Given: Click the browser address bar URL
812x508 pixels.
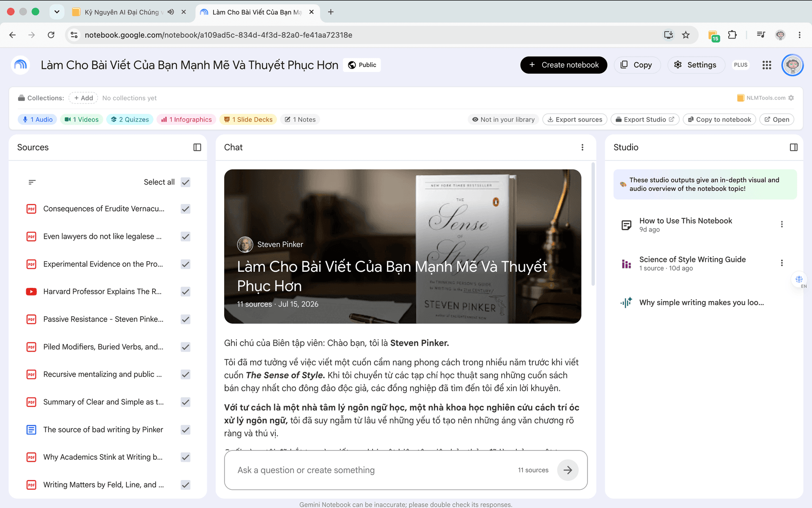Looking at the screenshot, I should point(219,35).
